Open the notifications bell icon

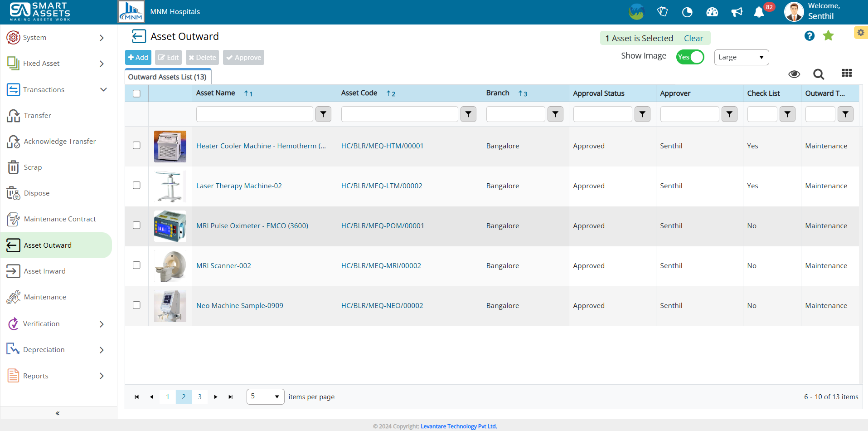(x=759, y=12)
